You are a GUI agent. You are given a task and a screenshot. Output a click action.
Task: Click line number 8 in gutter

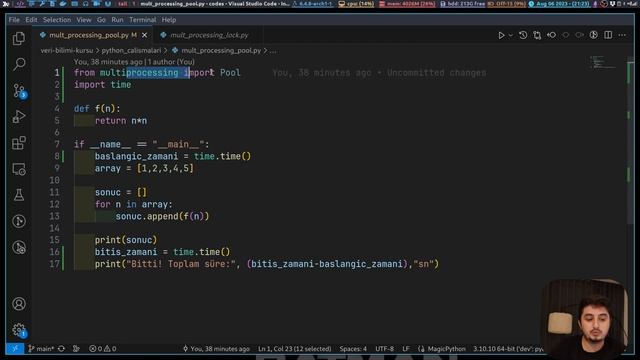click(x=57, y=156)
